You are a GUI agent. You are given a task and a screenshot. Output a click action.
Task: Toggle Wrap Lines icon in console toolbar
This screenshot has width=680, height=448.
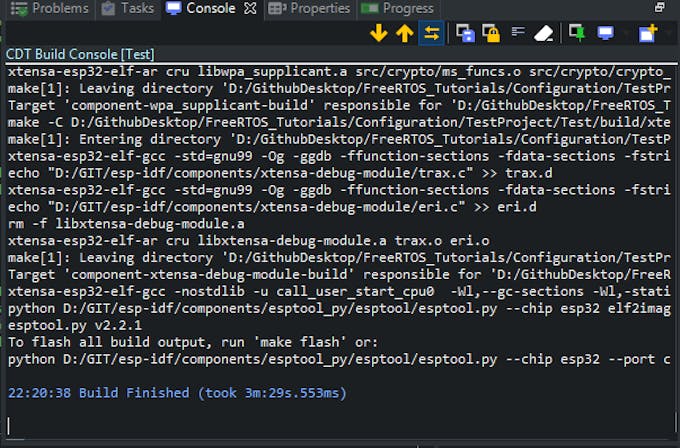(x=518, y=32)
